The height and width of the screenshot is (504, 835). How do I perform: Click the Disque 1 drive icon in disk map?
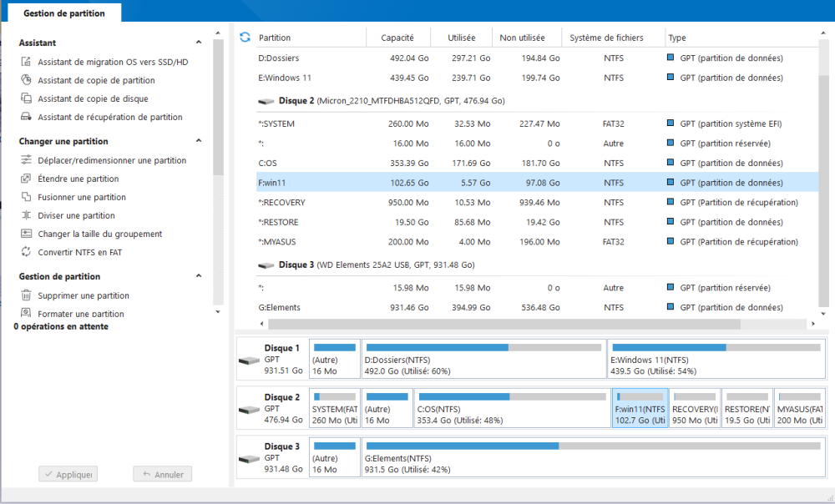(x=249, y=360)
